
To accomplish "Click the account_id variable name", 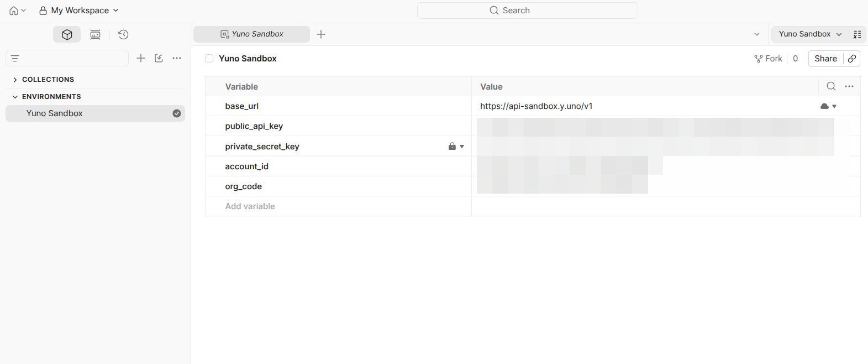I will click(247, 167).
